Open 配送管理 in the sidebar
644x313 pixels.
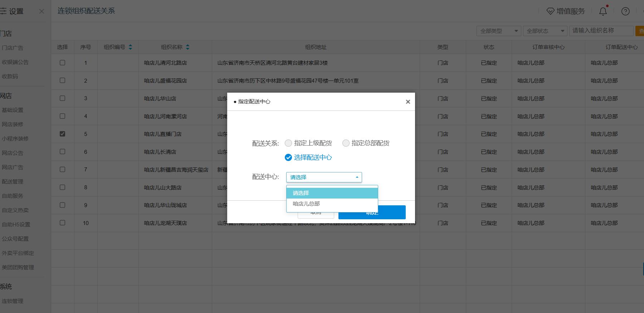pyautogui.click(x=13, y=182)
